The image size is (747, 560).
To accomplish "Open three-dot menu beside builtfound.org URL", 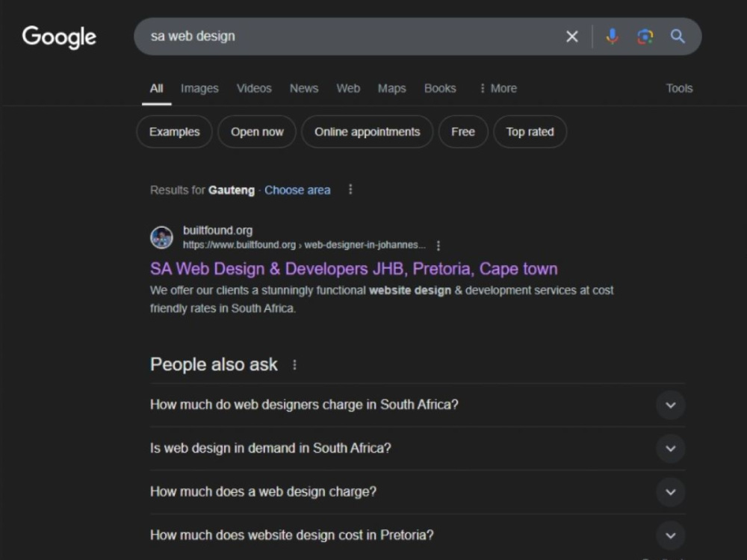I will coord(438,245).
